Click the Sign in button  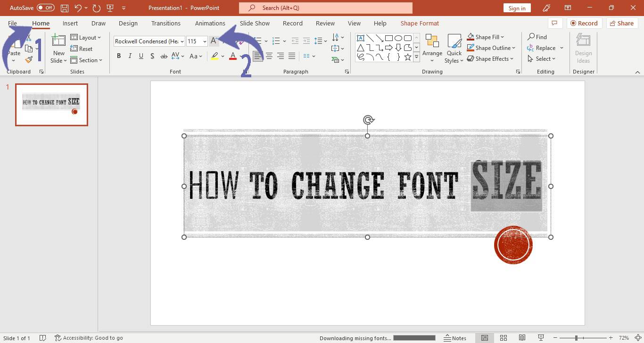pos(517,8)
